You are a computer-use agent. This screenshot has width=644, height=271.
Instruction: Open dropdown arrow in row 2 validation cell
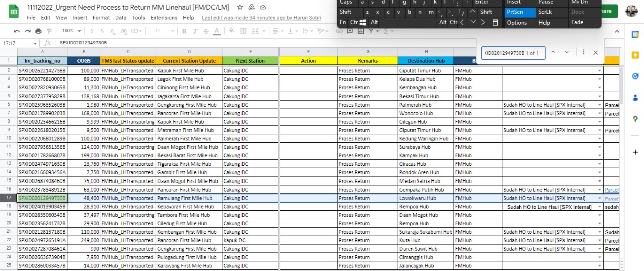pyautogui.click(x=599, y=71)
